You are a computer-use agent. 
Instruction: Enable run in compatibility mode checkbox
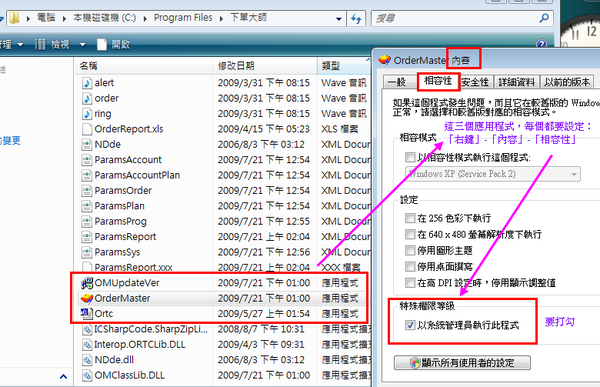(410, 157)
